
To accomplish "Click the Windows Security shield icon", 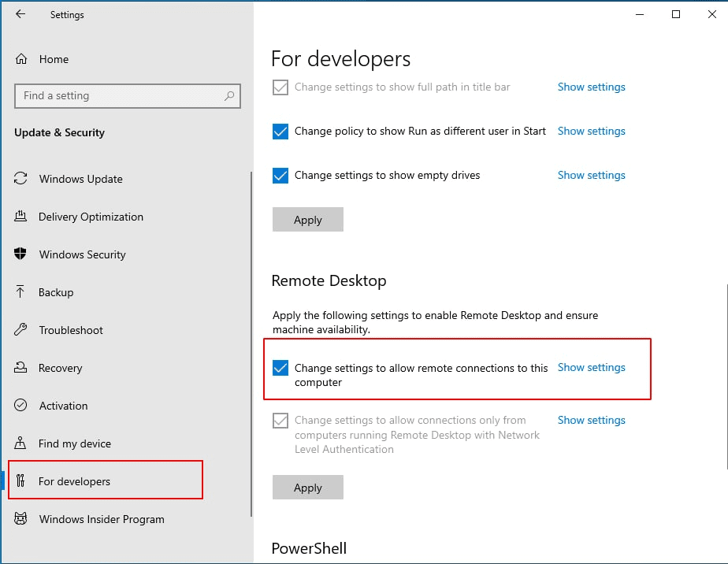I will [x=20, y=254].
